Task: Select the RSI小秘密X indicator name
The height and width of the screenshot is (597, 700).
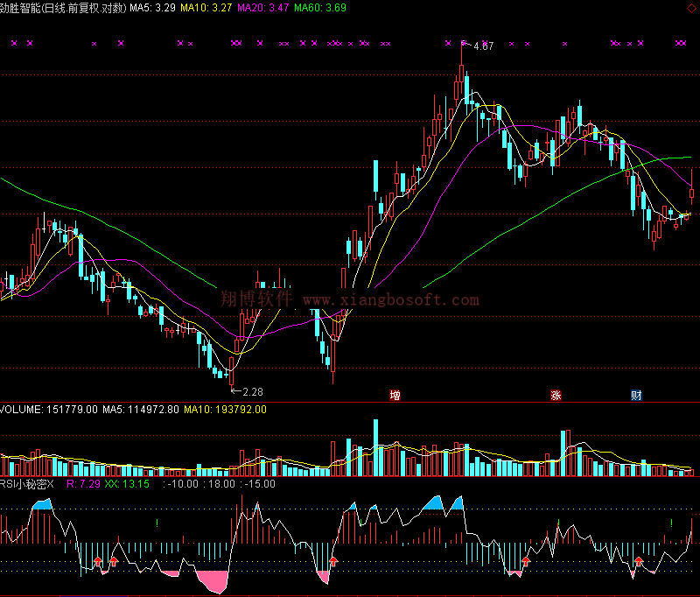Action: pyautogui.click(x=27, y=484)
